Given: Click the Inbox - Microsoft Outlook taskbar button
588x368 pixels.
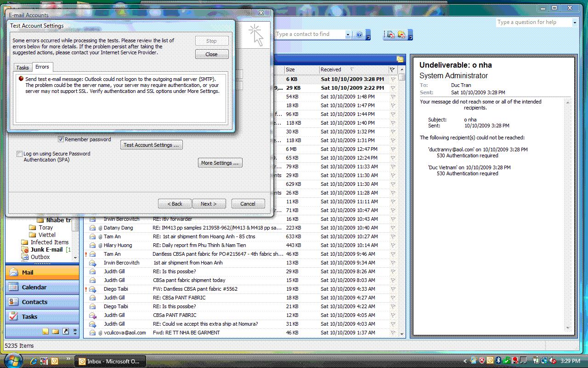Looking at the screenshot, I should (109, 361).
